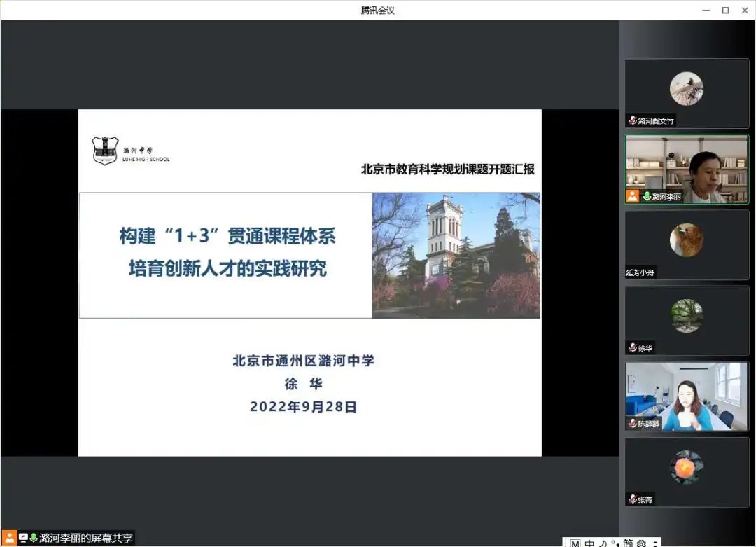The height and width of the screenshot is (547, 756).
Task: Select 延芳小舟's participant tile
Action: tap(686, 241)
